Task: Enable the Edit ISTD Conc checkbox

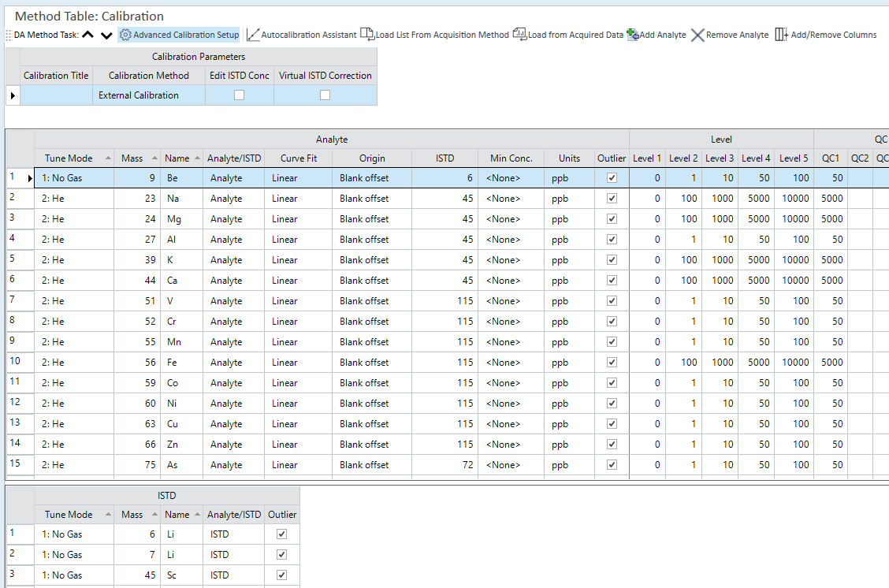Action: pos(240,95)
